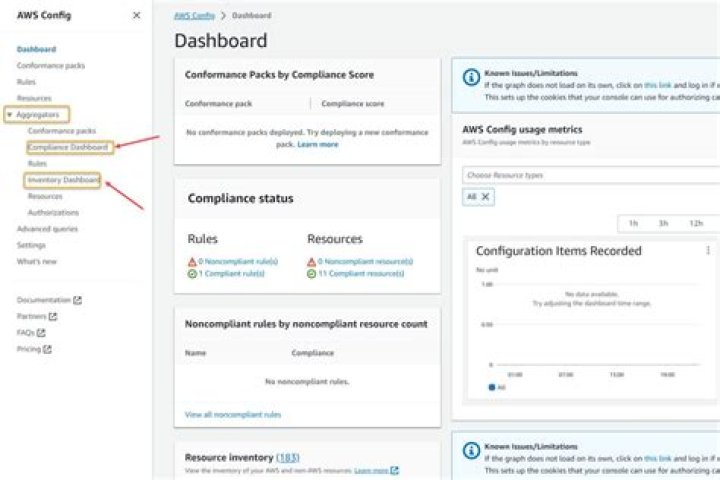Open the Choose Resource types dropdown
Image resolution: width=720 pixels, height=480 pixels.
[590, 175]
